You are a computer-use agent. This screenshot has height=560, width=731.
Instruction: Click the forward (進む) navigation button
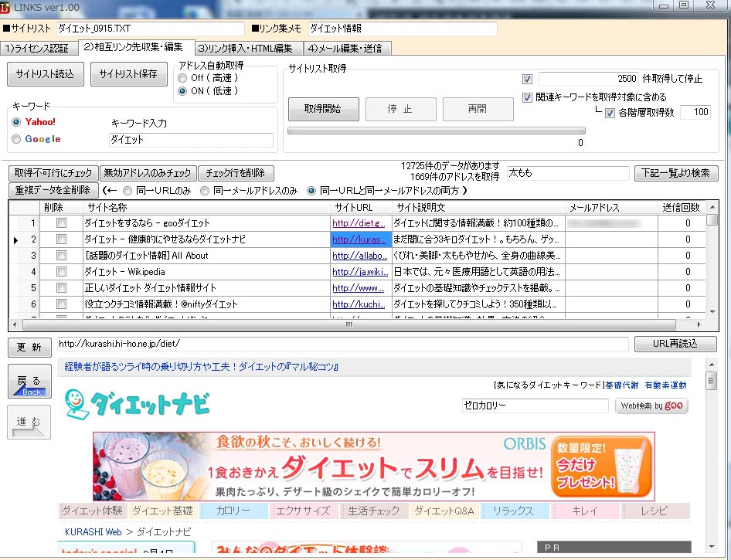pyautogui.click(x=29, y=423)
